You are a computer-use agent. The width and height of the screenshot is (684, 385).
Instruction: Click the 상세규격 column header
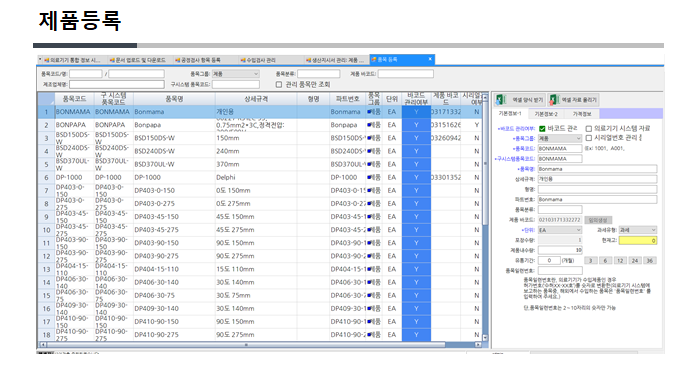(x=256, y=99)
